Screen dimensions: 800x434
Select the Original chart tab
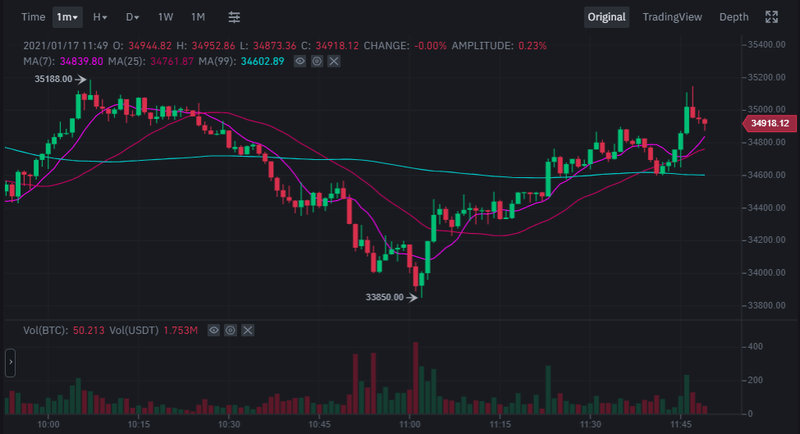coord(606,17)
